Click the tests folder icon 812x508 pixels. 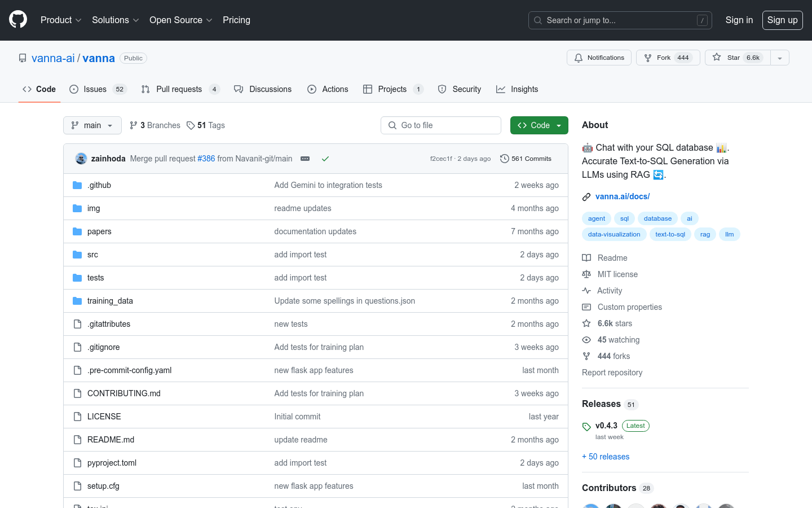click(x=77, y=278)
